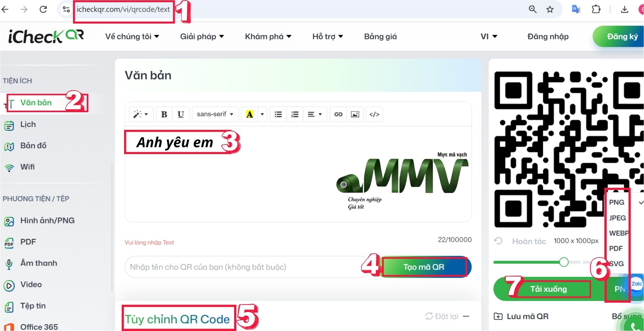Viewport: 644px width, 331px height.
Task: Open the site information icon in address bar
Action: point(66,9)
